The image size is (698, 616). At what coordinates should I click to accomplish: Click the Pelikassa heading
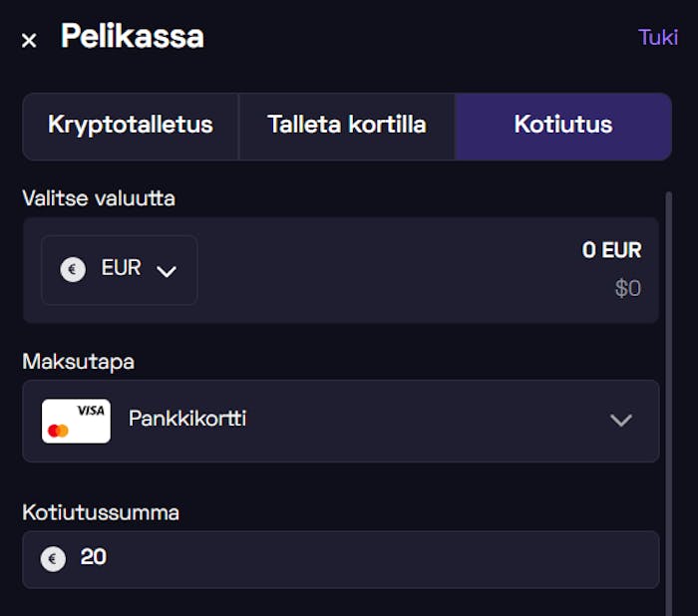coord(132,37)
